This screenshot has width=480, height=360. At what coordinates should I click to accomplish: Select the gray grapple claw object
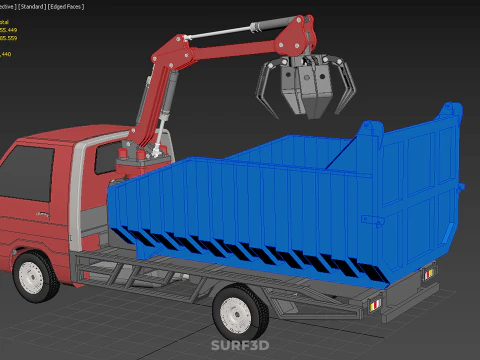(306, 87)
